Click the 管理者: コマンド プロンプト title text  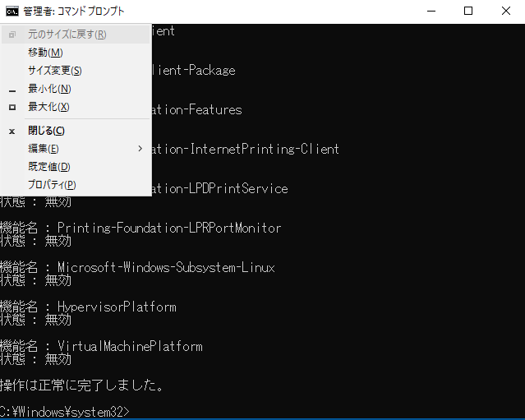point(74,12)
